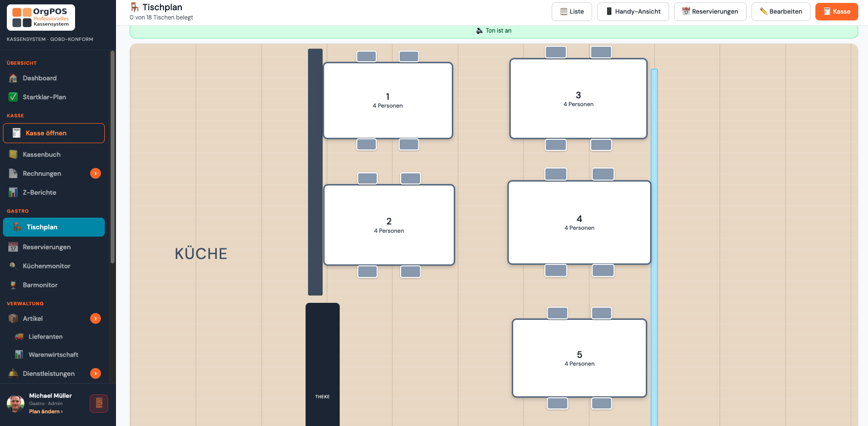868x426 pixels.
Task: Click the Kassenbuch book icon
Action: click(x=13, y=154)
